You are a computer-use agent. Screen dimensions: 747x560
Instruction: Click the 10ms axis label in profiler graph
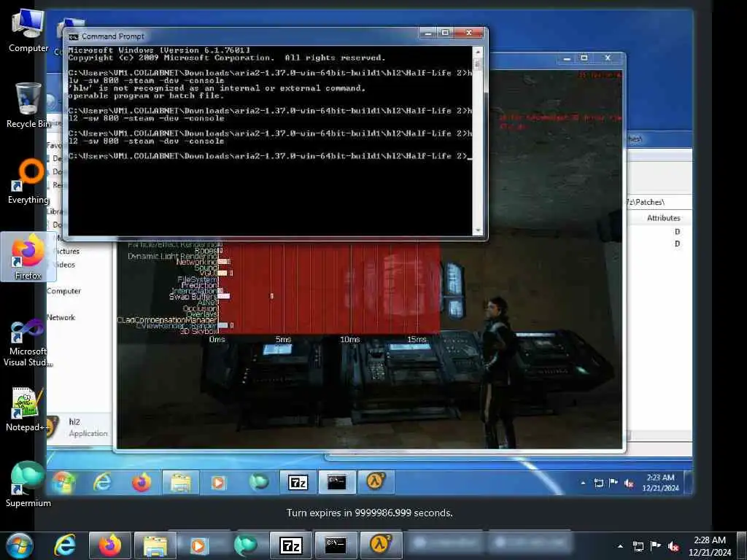[349, 340]
